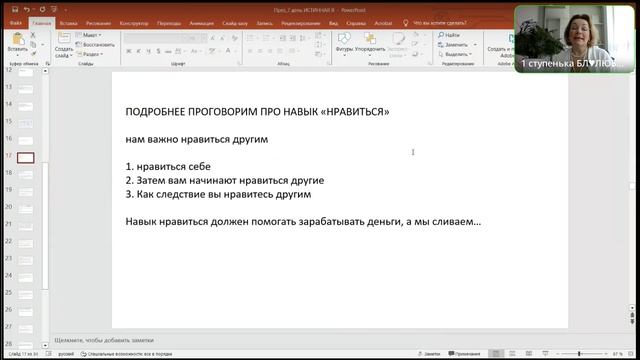Align text right in paragraph group
The height and width of the screenshot is (360, 640).
270,51
